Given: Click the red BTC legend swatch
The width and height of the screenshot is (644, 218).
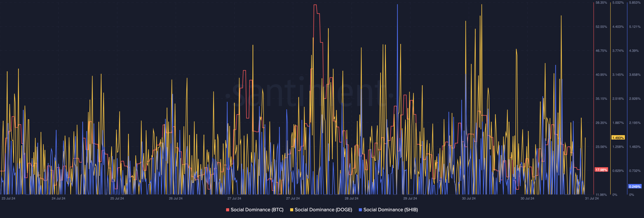Looking at the screenshot, I should point(228,210).
